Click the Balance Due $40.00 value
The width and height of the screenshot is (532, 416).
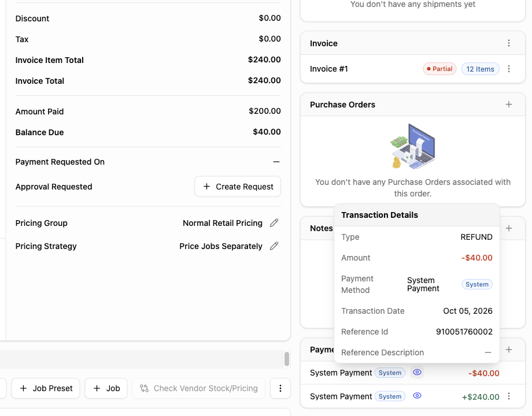267,132
